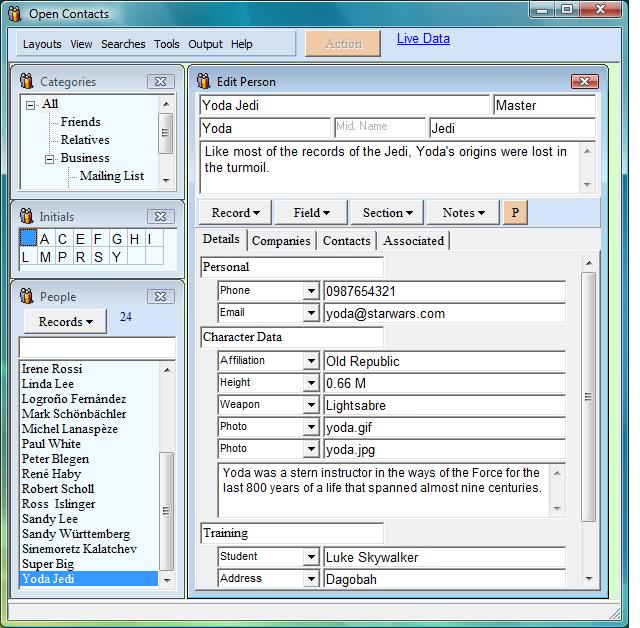The width and height of the screenshot is (640, 628).
Task: Close the Initials panel
Action: [160, 217]
